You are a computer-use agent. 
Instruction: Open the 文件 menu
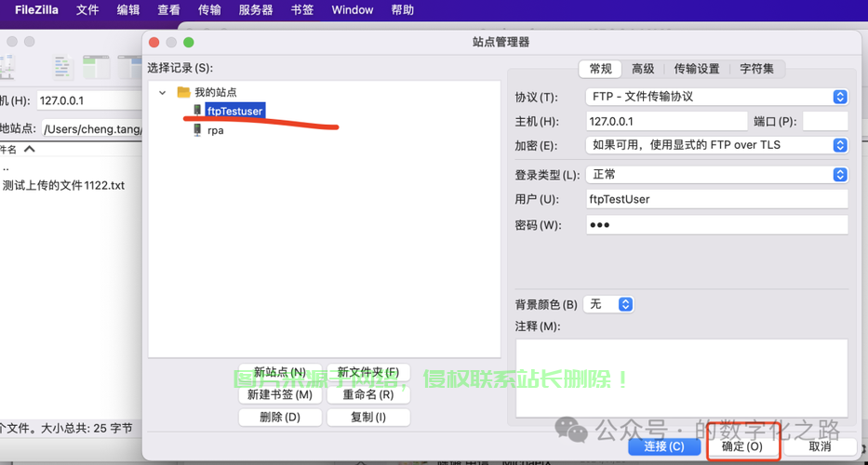coord(87,10)
